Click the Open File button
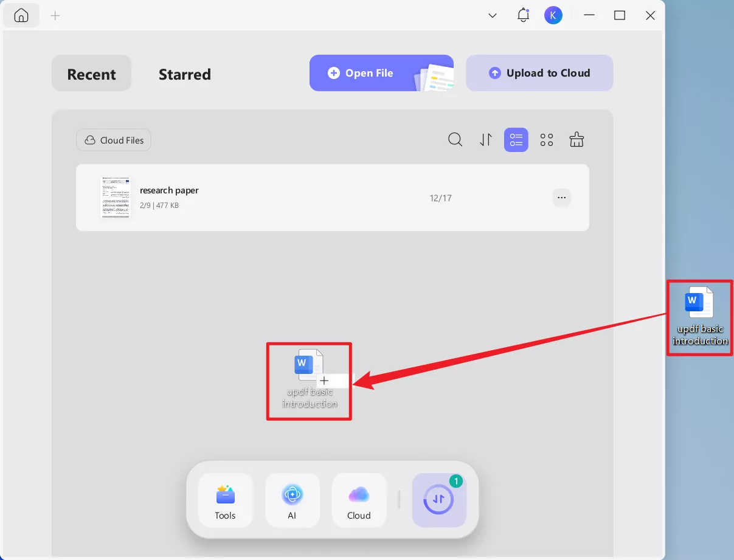Screen dimensions: 734x560 [381, 73]
